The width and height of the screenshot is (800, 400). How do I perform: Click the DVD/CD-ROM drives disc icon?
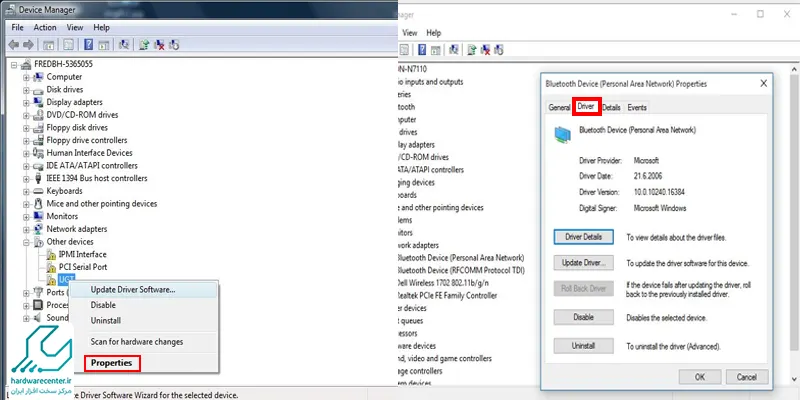pos(38,115)
